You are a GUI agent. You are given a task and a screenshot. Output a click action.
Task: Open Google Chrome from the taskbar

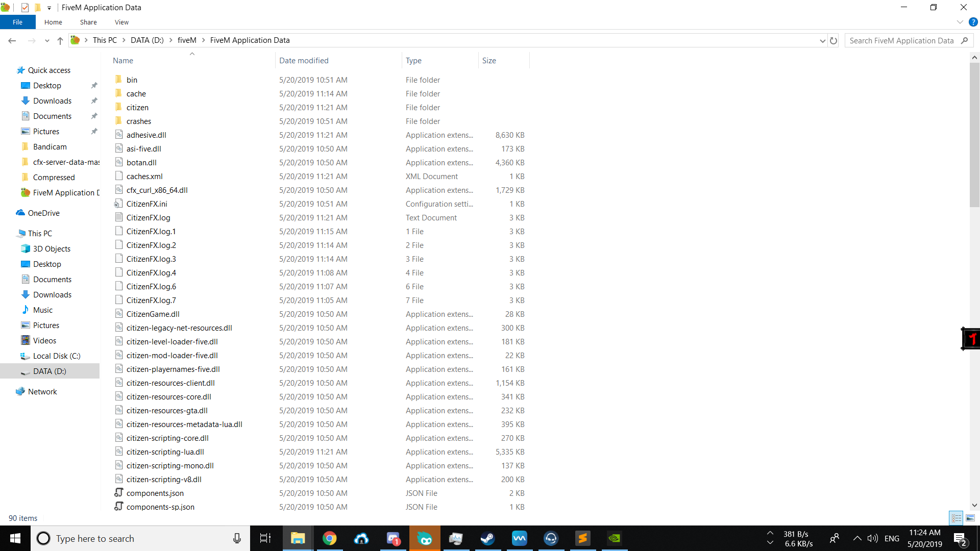(330, 538)
